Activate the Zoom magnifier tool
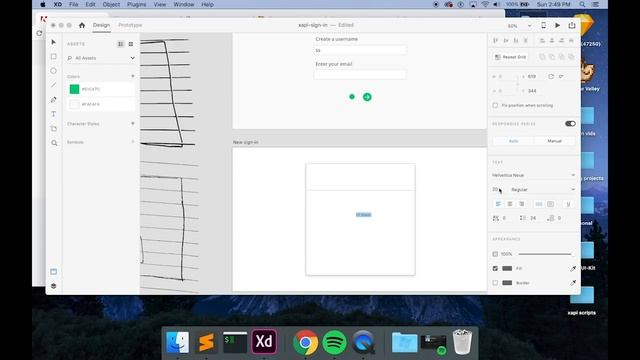The width and height of the screenshot is (640, 360). coord(54,143)
